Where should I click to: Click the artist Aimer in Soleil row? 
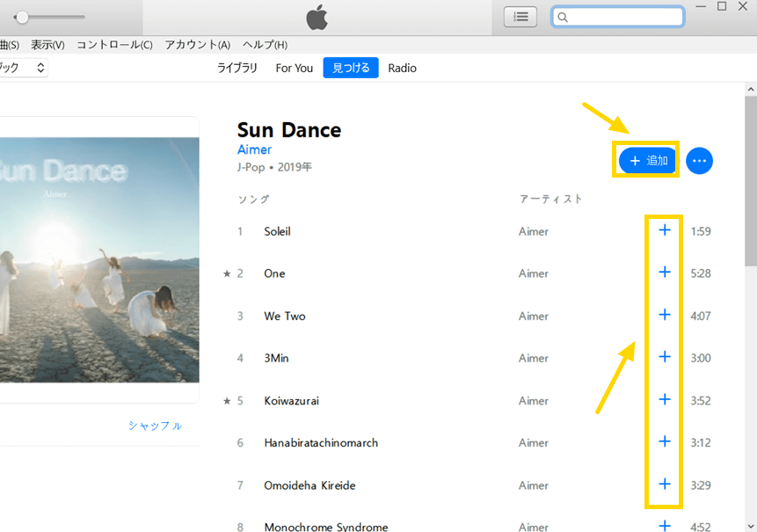[x=534, y=231]
